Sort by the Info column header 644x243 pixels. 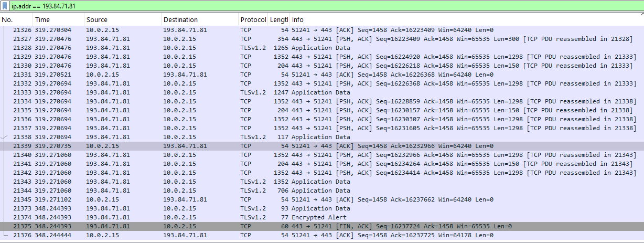[467, 20]
